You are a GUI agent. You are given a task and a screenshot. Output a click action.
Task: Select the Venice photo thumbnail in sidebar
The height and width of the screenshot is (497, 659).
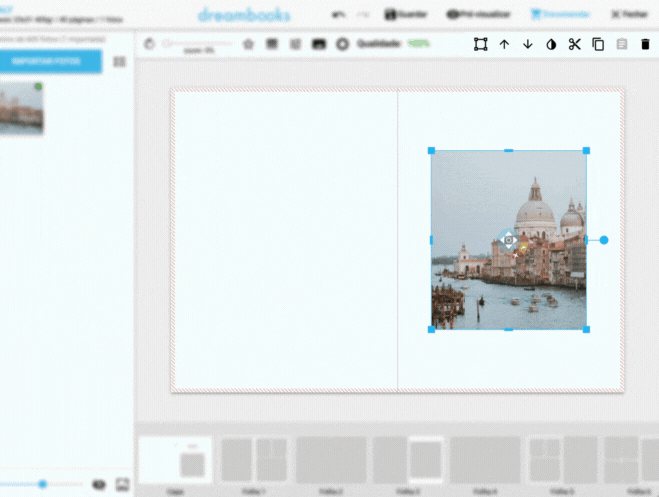tap(21, 108)
